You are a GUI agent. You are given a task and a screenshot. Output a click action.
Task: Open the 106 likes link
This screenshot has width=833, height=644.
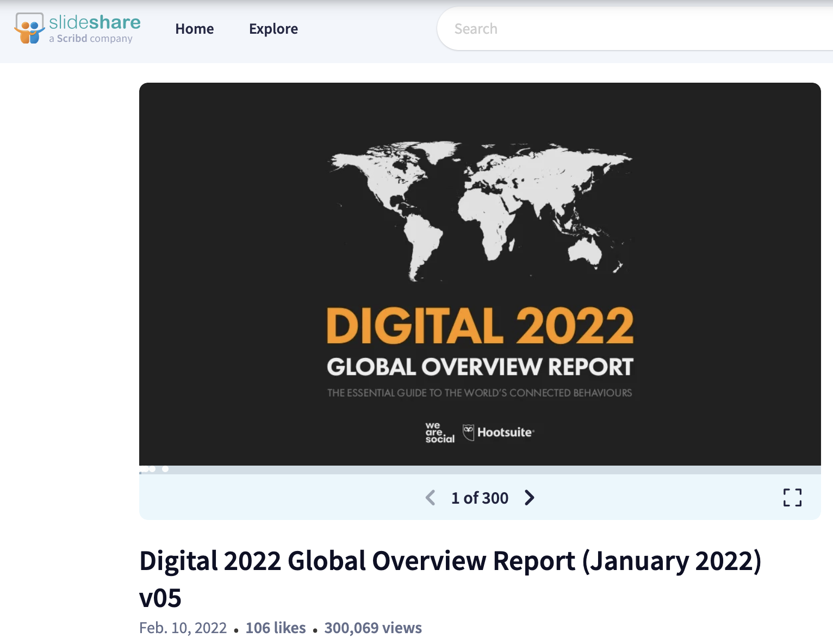(276, 628)
